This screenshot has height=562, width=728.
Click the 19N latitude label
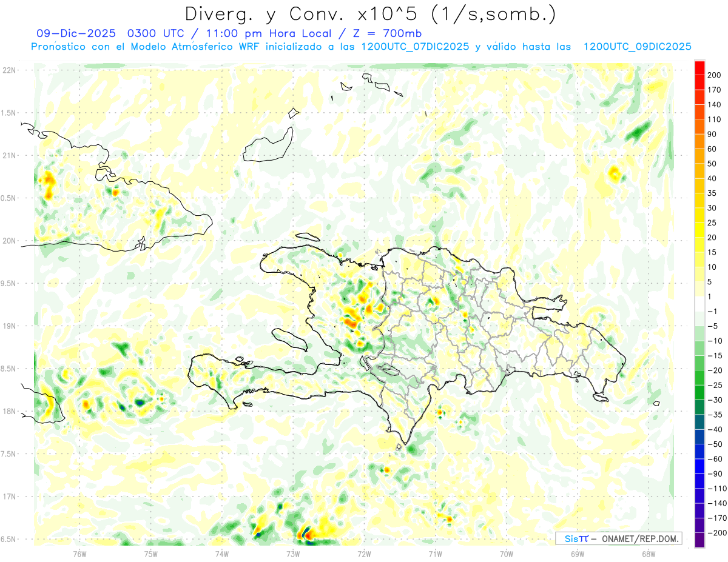click(8, 326)
